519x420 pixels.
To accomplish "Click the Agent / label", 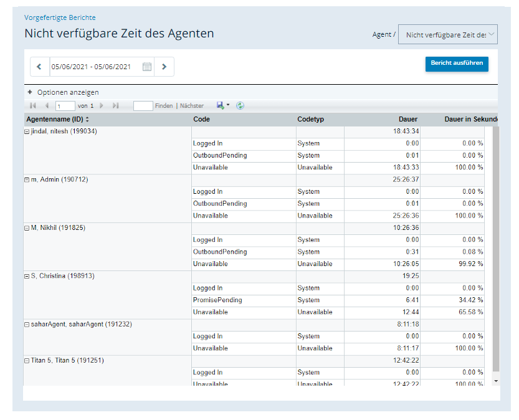I will tap(384, 34).
